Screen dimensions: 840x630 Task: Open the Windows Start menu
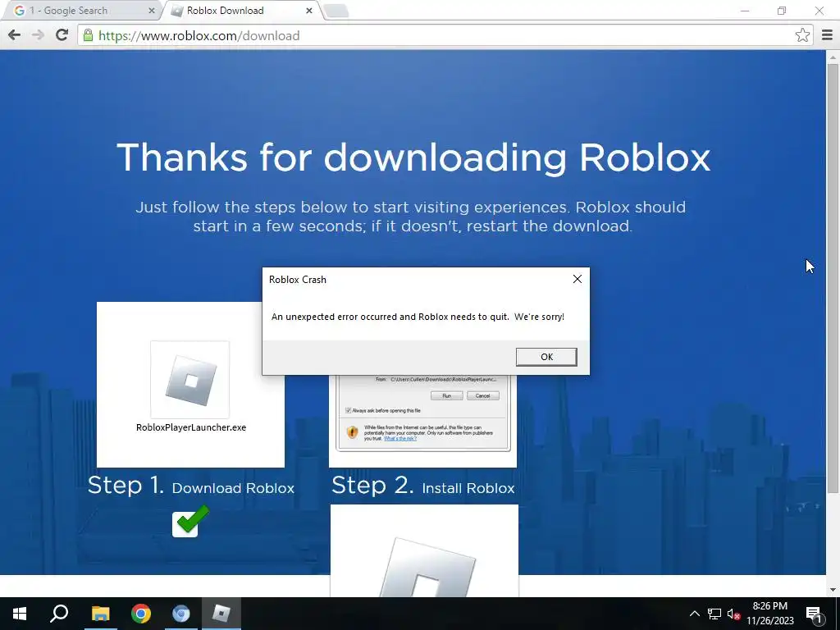click(x=20, y=614)
